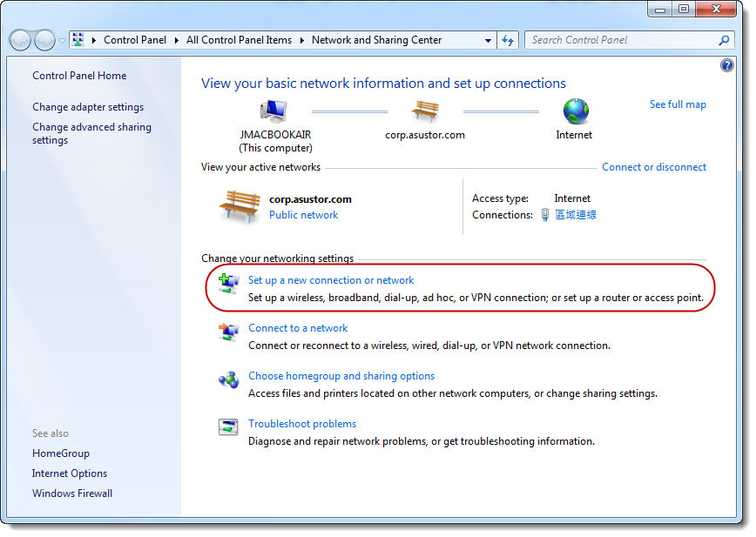Expand the arrow after Control Panel breadcrumb
Screen dimensions: 756x537
tap(179, 40)
